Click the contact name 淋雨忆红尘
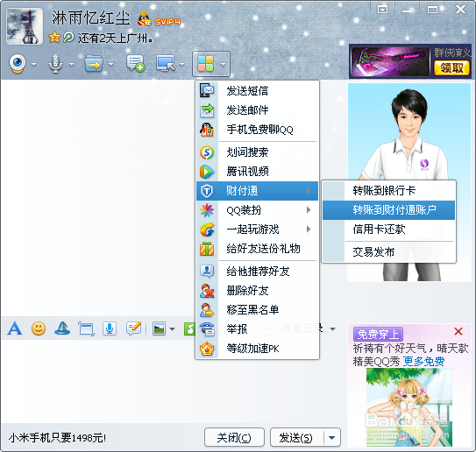 point(91,18)
